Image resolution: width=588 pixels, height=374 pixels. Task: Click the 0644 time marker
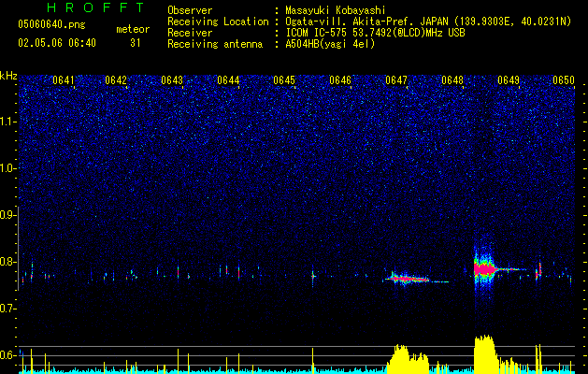tap(228, 80)
